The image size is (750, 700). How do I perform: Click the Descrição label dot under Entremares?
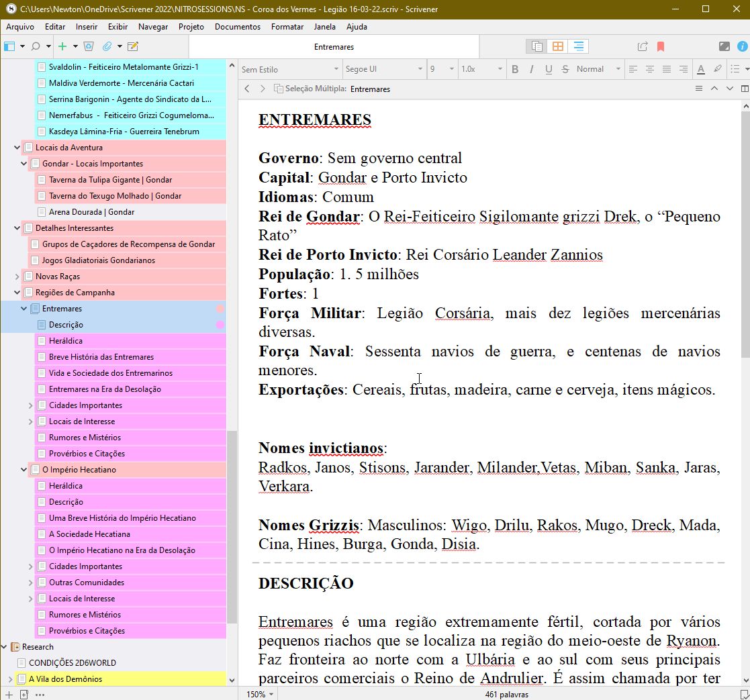220,325
